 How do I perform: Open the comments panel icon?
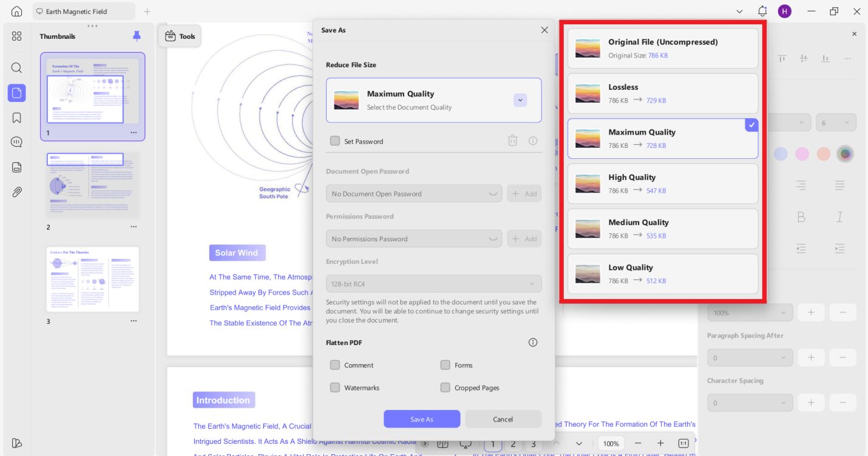pos(17,142)
